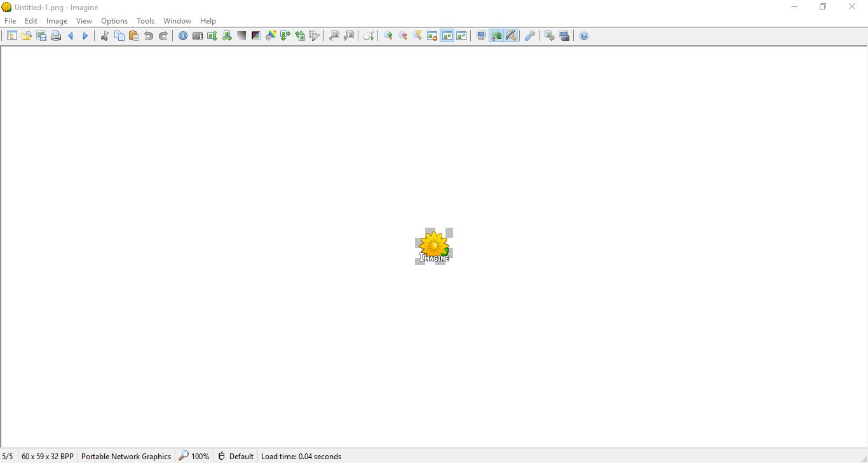Open the Image menu
This screenshot has height=463, width=868.
tap(57, 21)
